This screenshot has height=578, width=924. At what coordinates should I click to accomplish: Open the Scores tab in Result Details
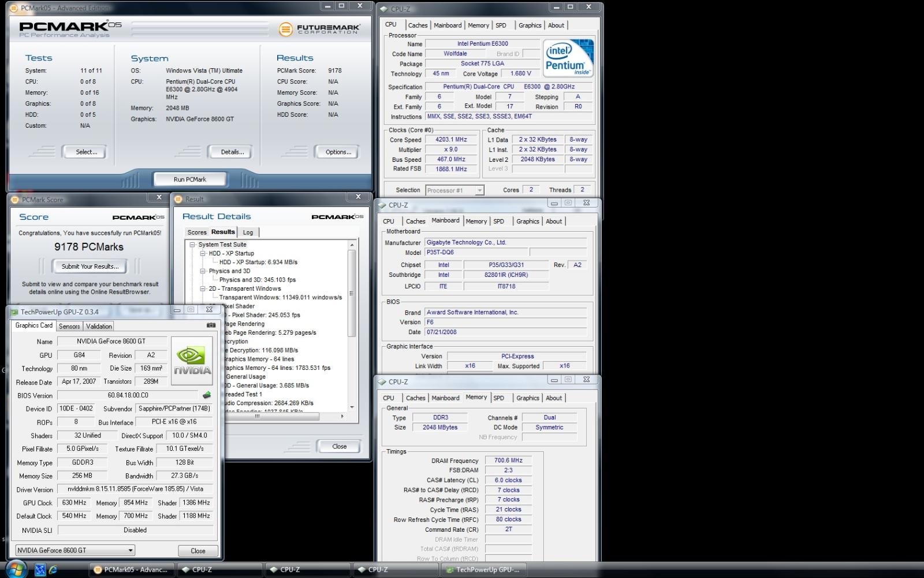[x=197, y=232]
